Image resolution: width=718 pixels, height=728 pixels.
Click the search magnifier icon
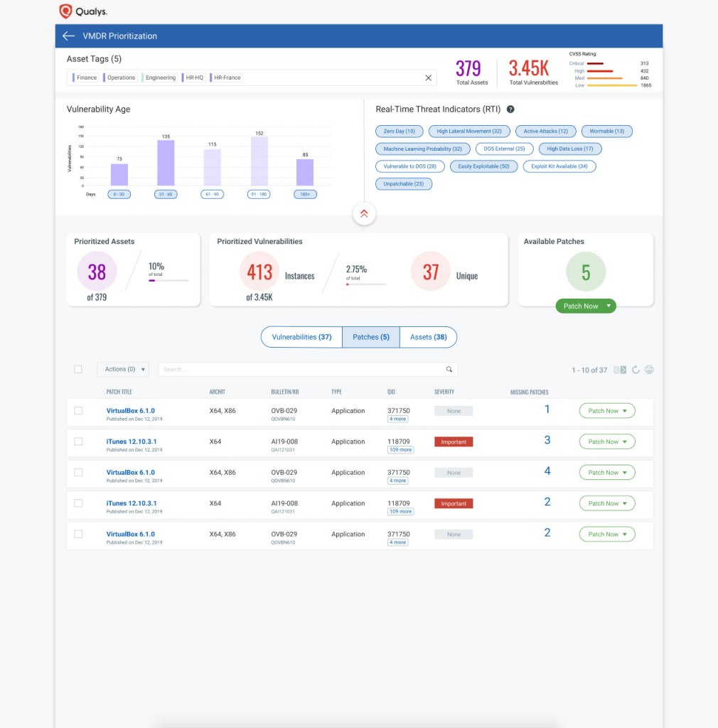pyautogui.click(x=449, y=370)
